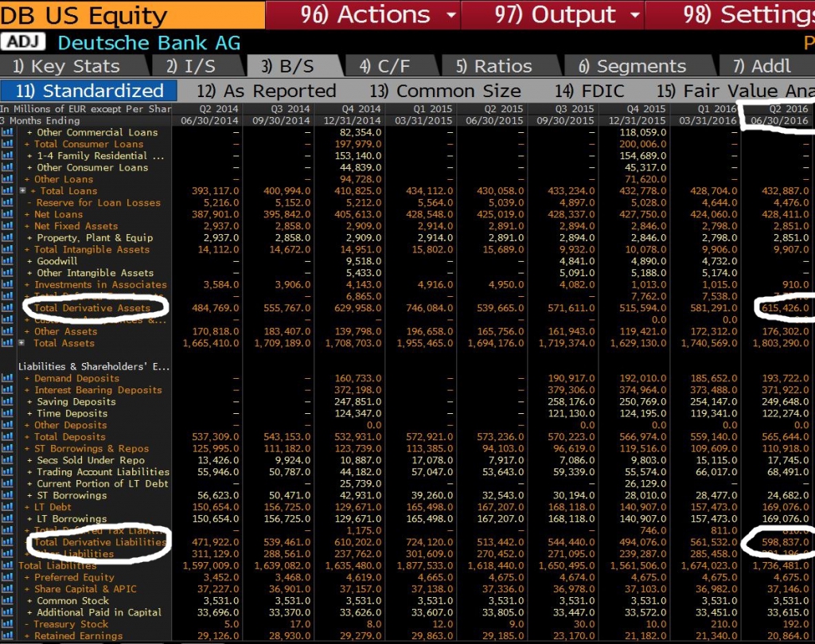This screenshot has height=644, width=815.
Task: Open chart icon for Total Consumer Loans row
Action: tap(7, 144)
